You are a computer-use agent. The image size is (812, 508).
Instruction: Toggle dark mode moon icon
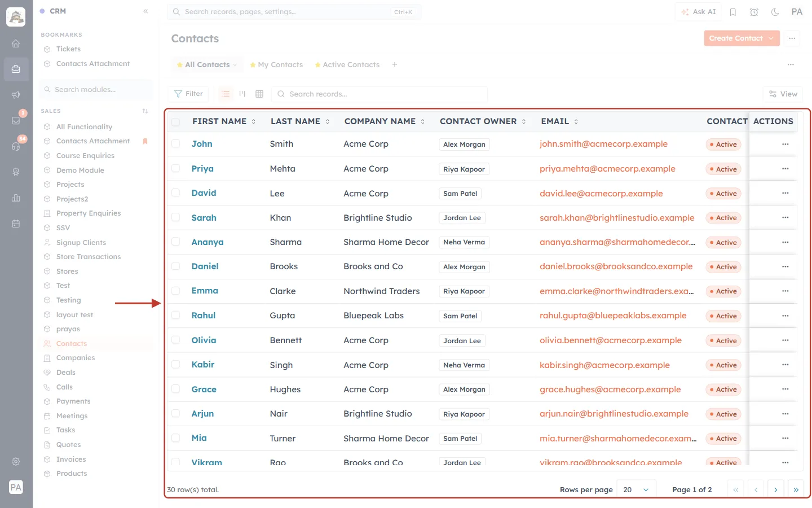click(x=775, y=12)
